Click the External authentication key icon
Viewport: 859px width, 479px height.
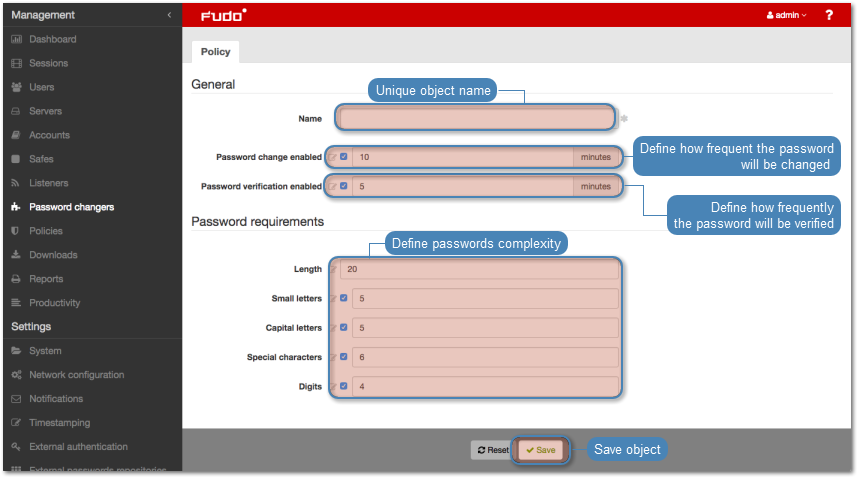click(x=16, y=447)
